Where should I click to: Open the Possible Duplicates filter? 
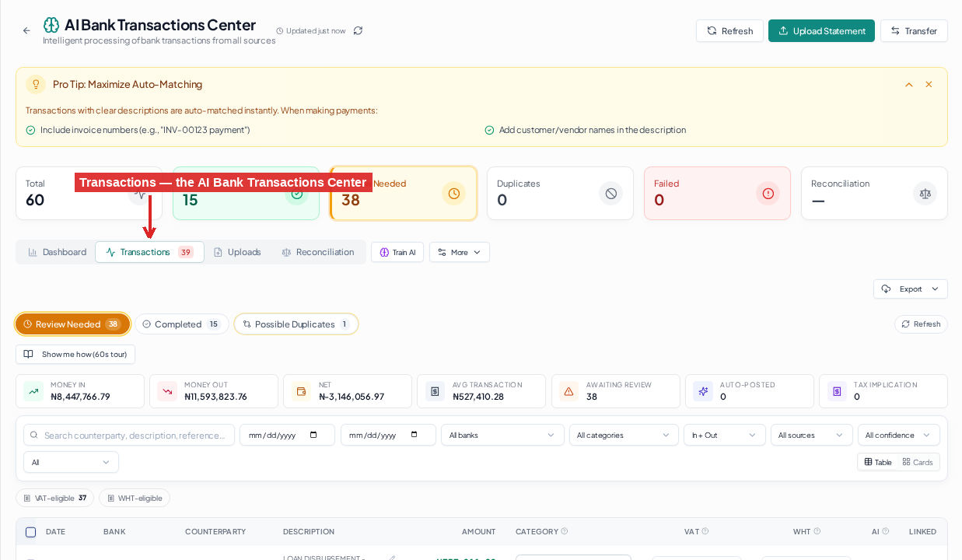tap(296, 324)
